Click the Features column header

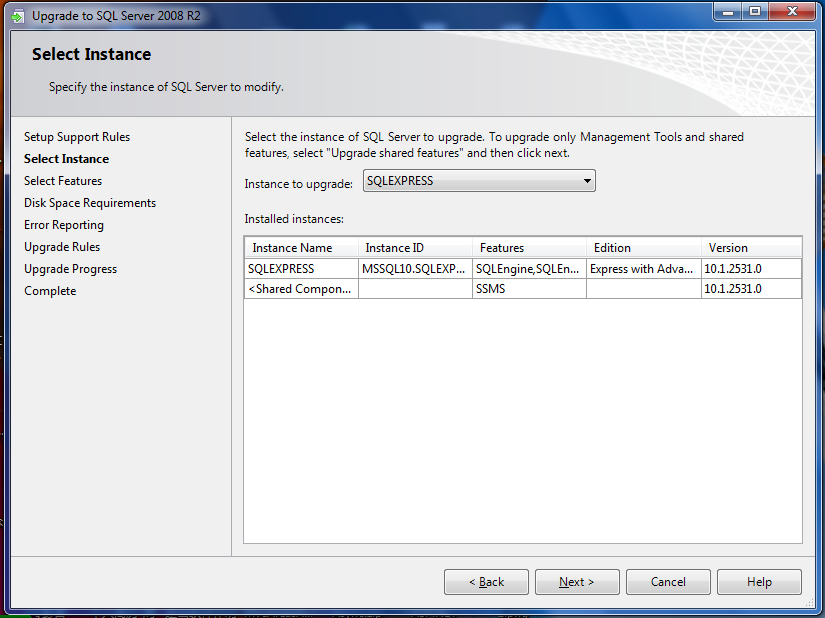click(529, 248)
